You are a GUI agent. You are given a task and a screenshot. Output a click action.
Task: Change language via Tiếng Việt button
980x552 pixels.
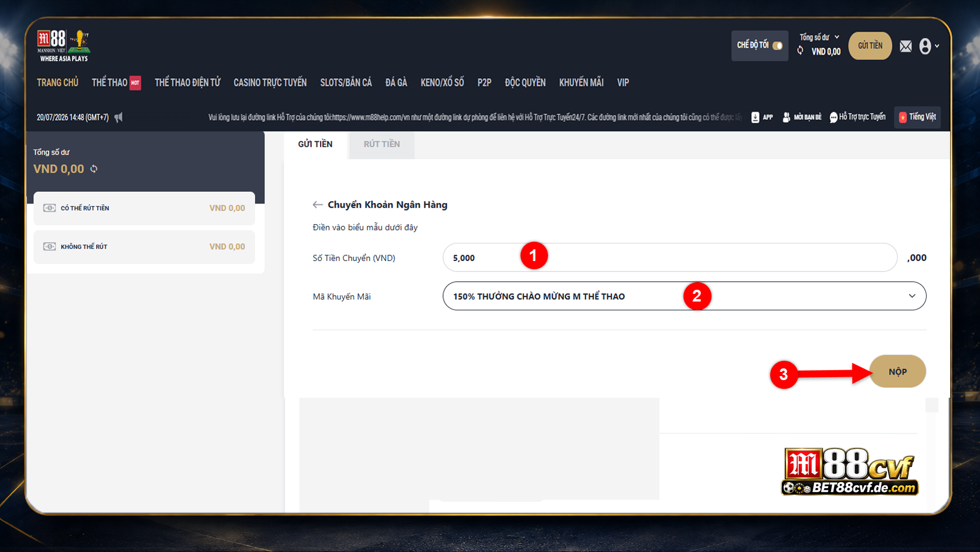tap(917, 117)
